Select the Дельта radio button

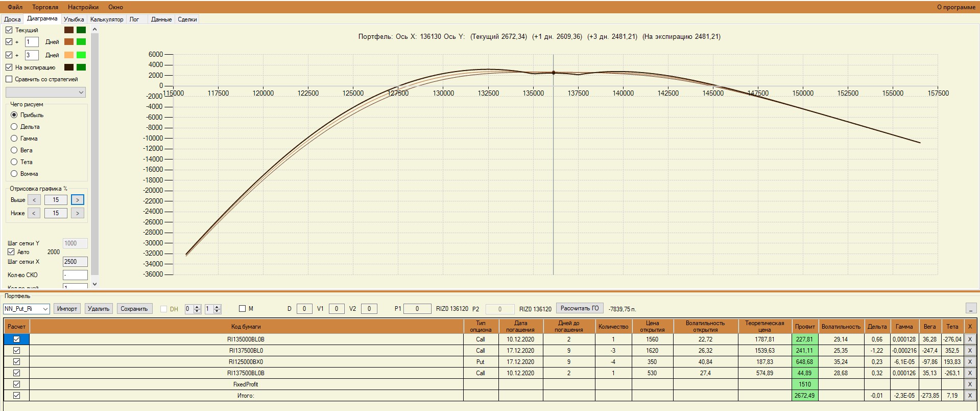tap(14, 127)
